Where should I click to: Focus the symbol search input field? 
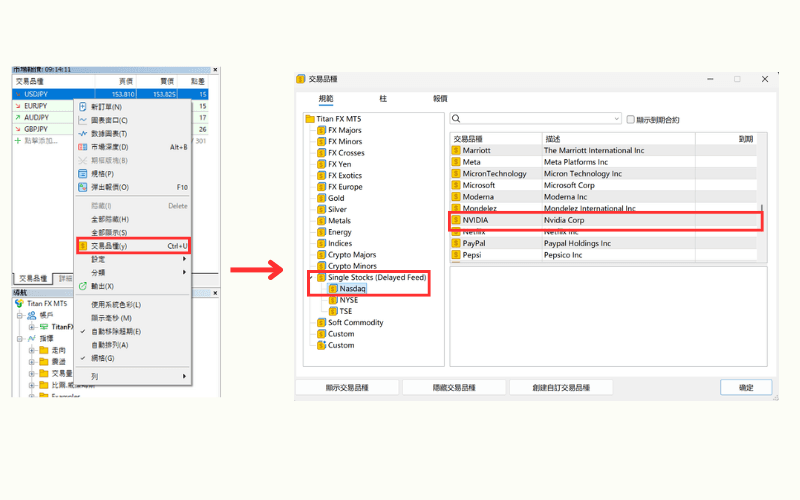(536, 119)
